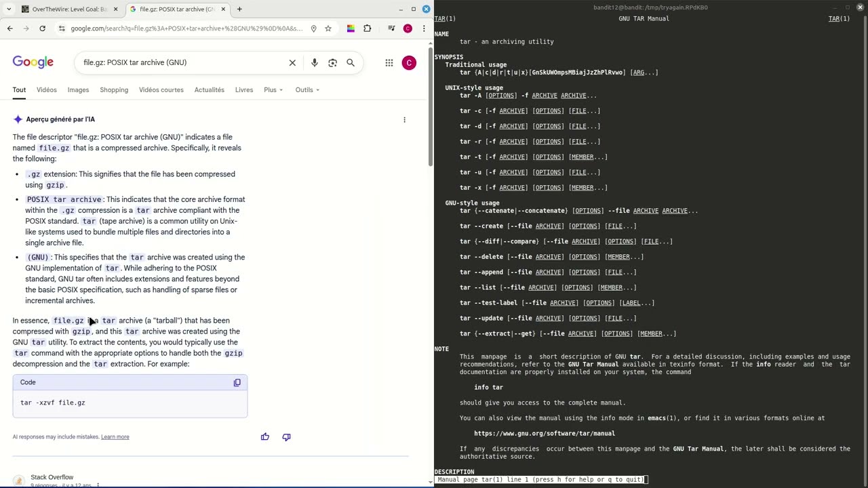This screenshot has height=488, width=868.
Task: Select the Tout results tab
Action: tap(19, 90)
